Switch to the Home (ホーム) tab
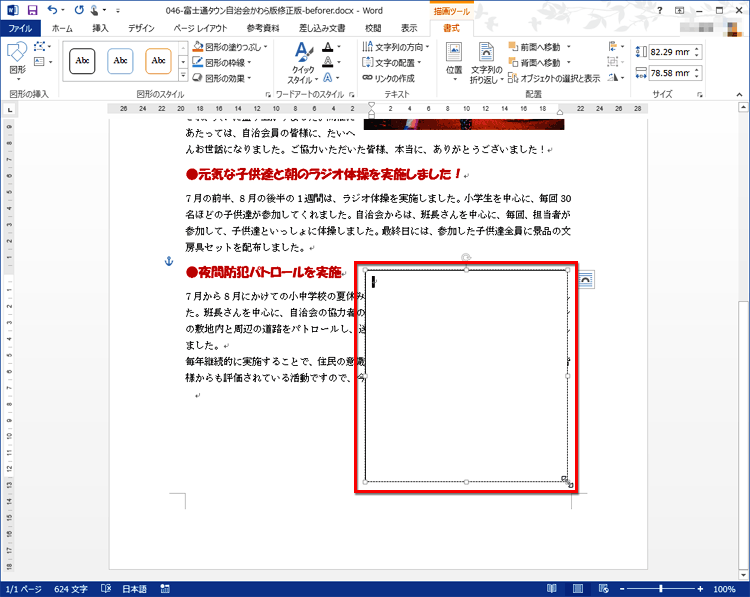The image size is (750, 597). (62, 28)
